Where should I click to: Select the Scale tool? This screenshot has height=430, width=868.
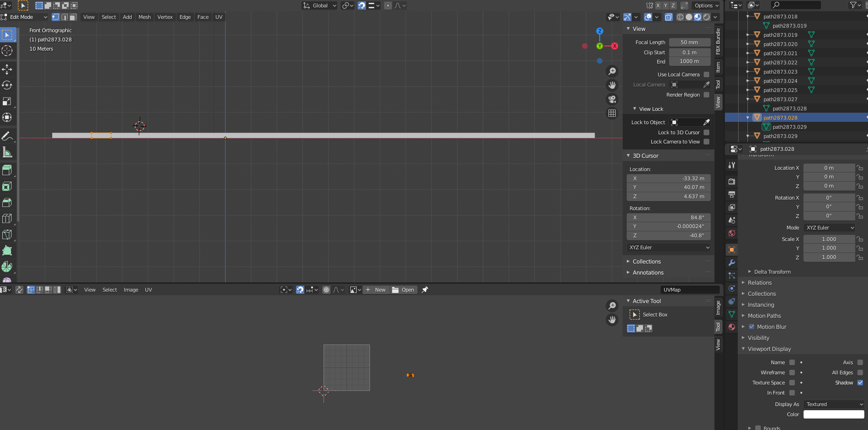pyautogui.click(x=7, y=102)
